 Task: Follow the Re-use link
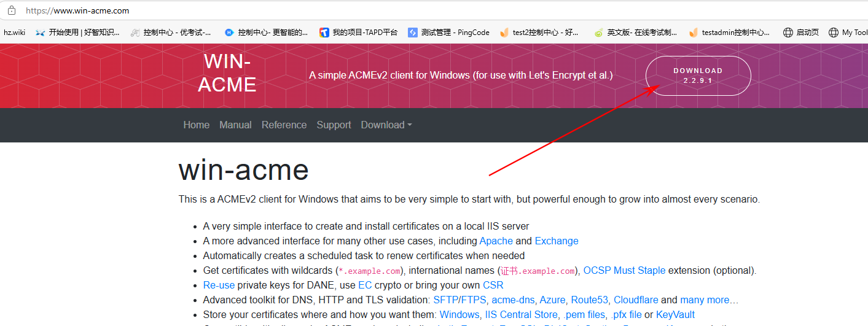click(219, 285)
